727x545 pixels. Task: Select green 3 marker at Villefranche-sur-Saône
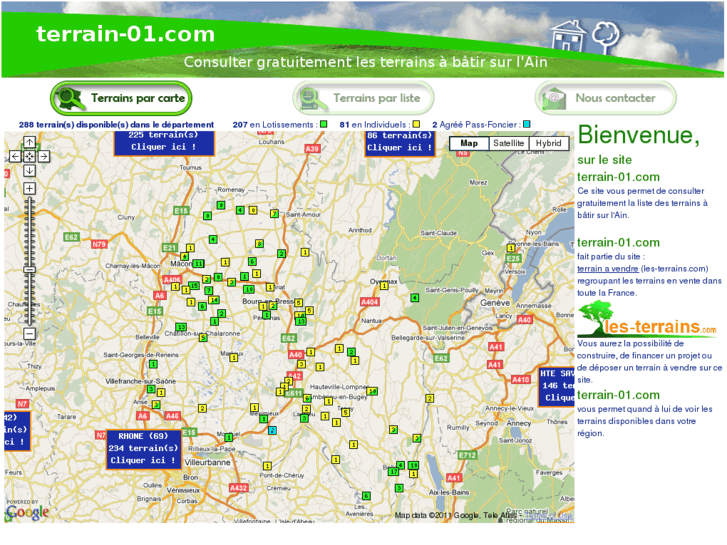coord(151,389)
